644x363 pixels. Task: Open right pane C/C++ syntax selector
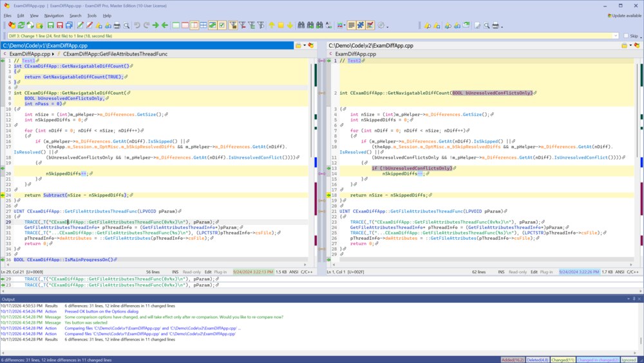tap(632, 271)
